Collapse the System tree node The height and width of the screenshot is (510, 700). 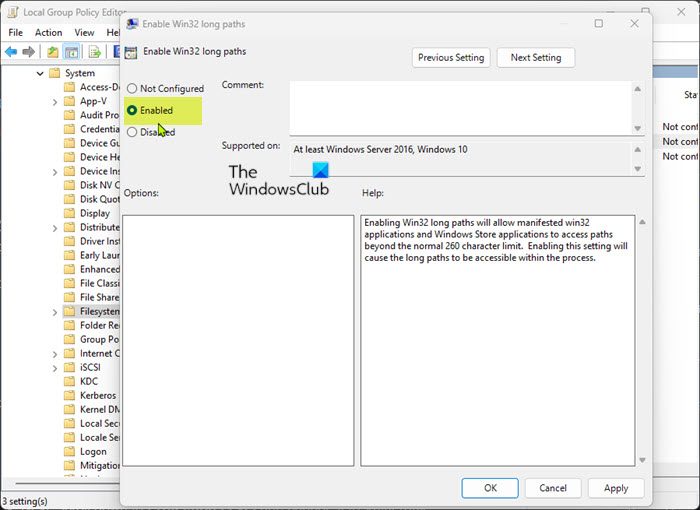point(40,73)
